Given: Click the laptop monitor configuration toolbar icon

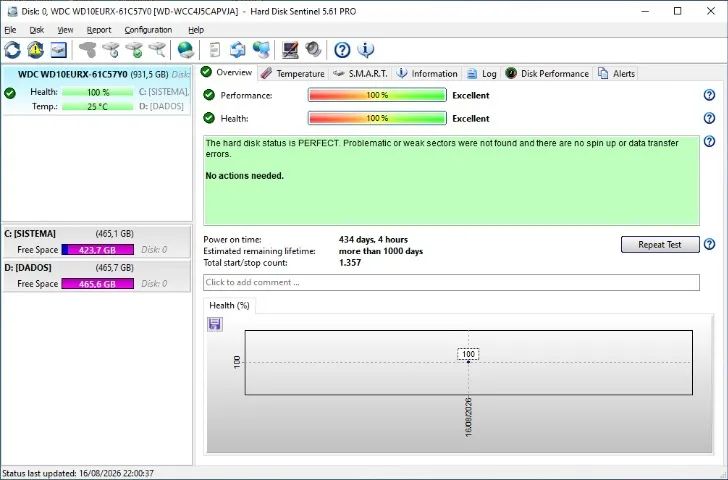Looking at the screenshot, I should [x=290, y=50].
